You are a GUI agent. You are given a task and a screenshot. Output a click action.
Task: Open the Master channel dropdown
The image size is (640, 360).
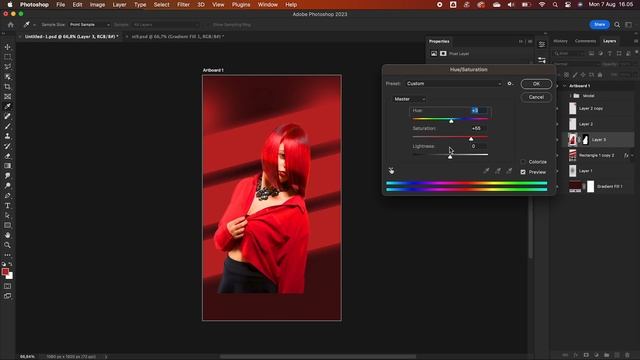[x=409, y=99]
